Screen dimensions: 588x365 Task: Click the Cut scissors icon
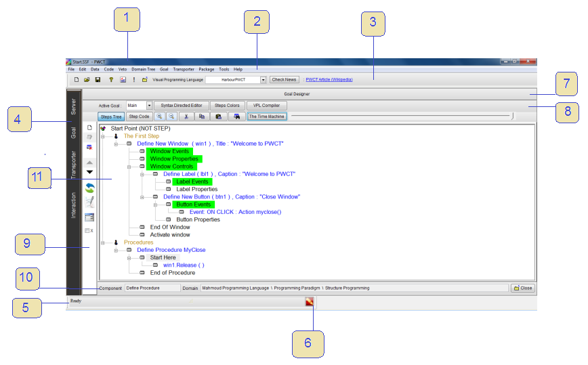click(186, 116)
